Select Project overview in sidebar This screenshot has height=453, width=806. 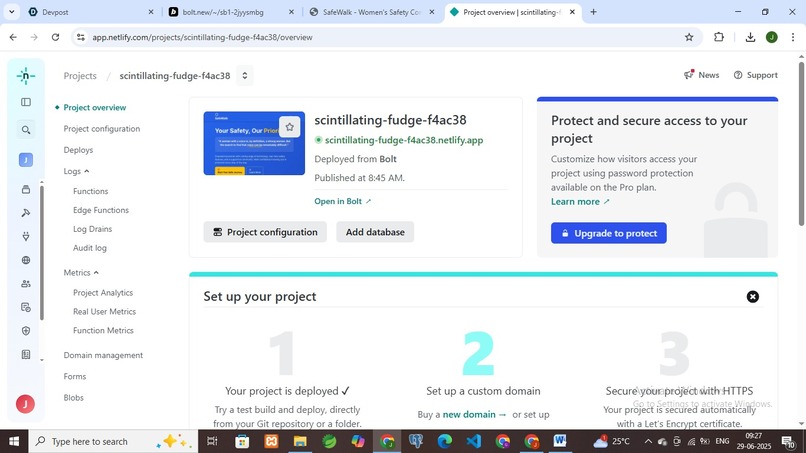95,107
